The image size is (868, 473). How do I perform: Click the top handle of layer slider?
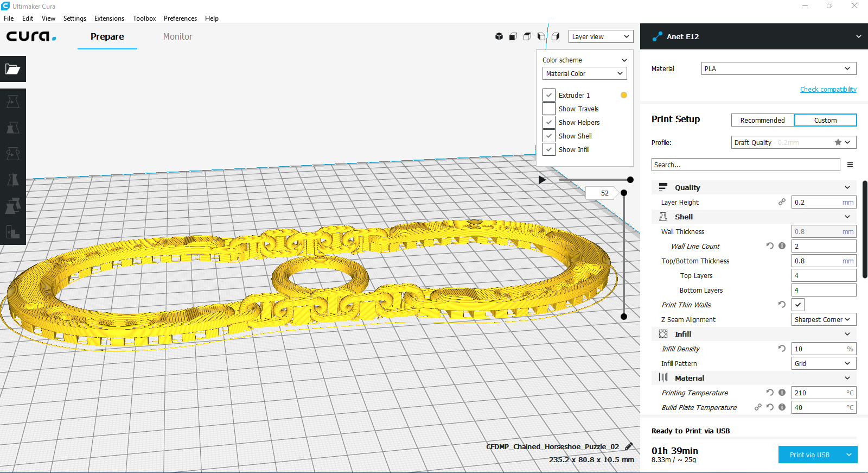(624, 193)
